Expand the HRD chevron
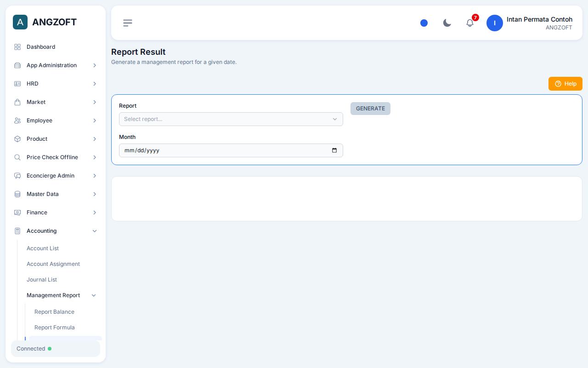Image resolution: width=588 pixels, height=368 pixels. pos(95,84)
